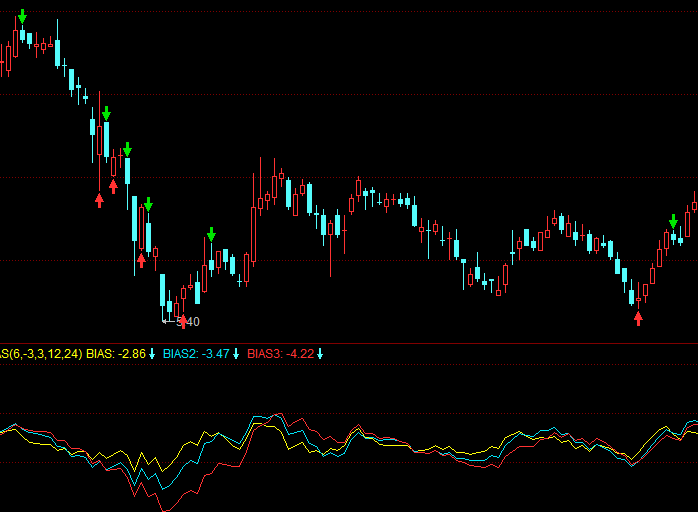Viewport: 698px width, 512px height.
Task: Click the down arrow after BIAS2 -3.47
Action: point(237,354)
